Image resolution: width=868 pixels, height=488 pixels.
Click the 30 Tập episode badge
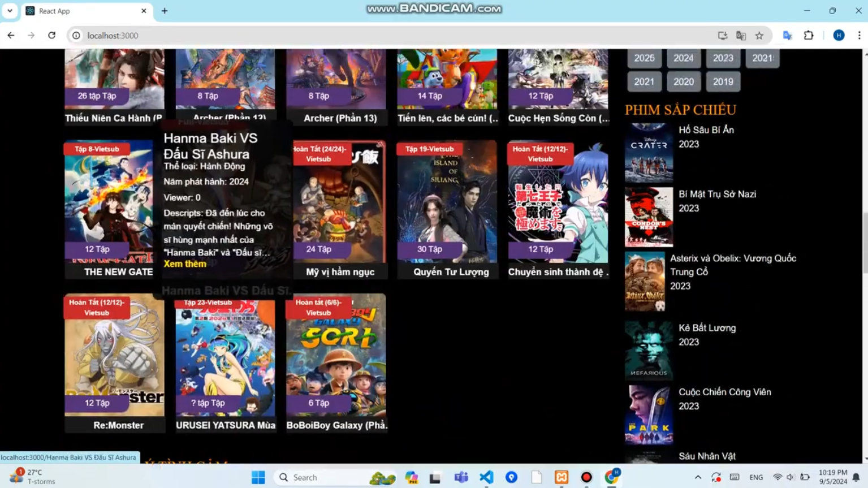click(430, 249)
